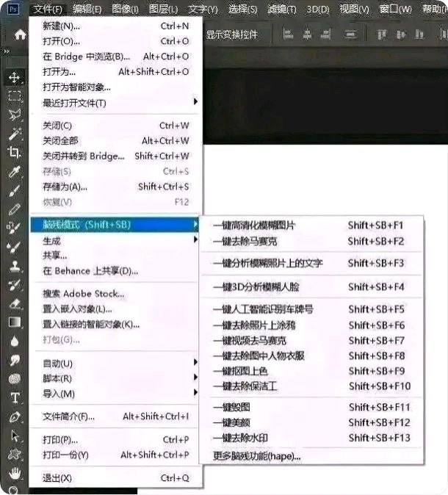Choose 一键抠图上色 entry
Image resolution: width=448 pixels, height=495 pixels.
coord(311,371)
